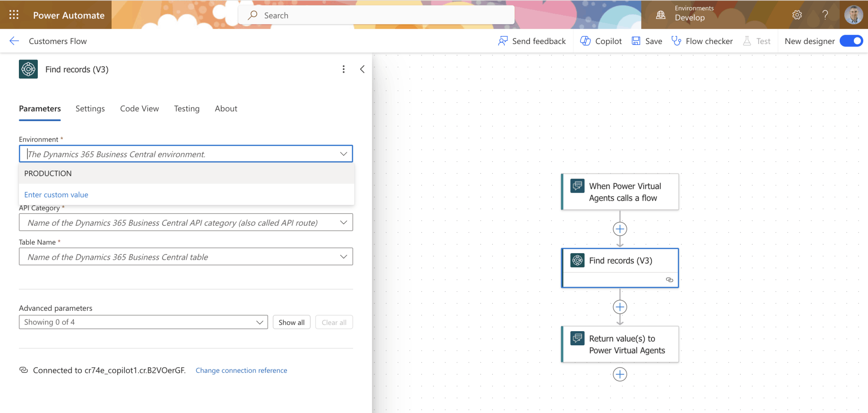Click the Find records (V3) panel title
868x413 pixels.
tap(77, 70)
